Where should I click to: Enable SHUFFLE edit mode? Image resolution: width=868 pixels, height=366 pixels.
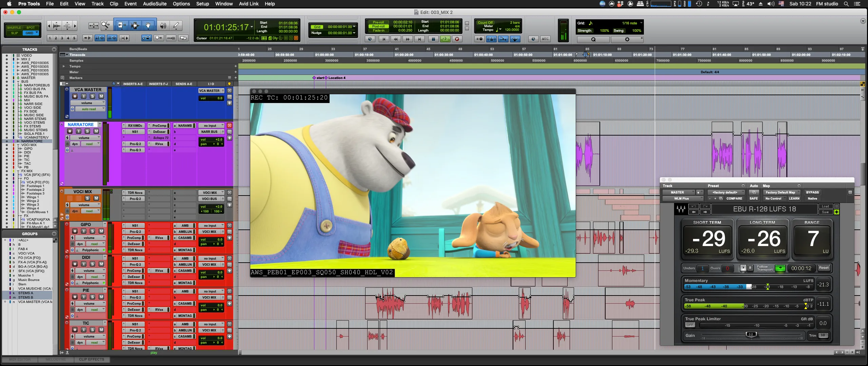14,27
